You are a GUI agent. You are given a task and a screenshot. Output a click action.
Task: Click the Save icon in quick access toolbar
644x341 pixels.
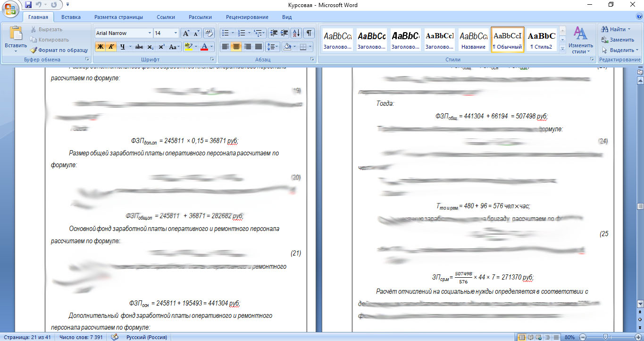[x=28, y=5]
